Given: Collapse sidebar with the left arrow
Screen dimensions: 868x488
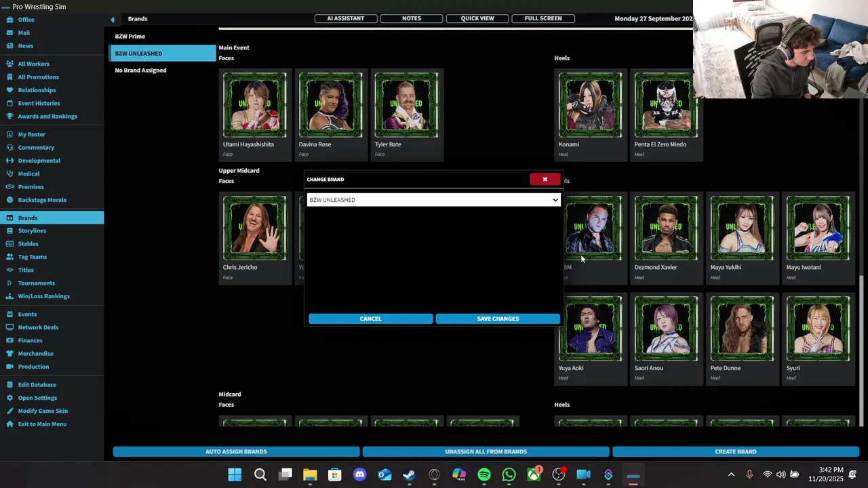Looking at the screenshot, I should pyautogui.click(x=113, y=20).
